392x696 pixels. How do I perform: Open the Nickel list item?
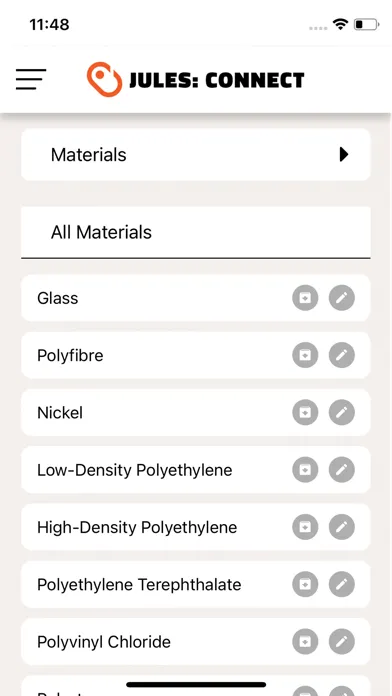pos(196,412)
